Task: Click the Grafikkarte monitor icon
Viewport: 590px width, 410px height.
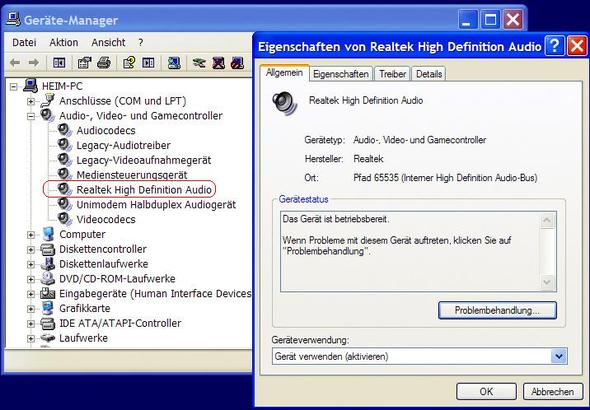Action: (x=48, y=308)
